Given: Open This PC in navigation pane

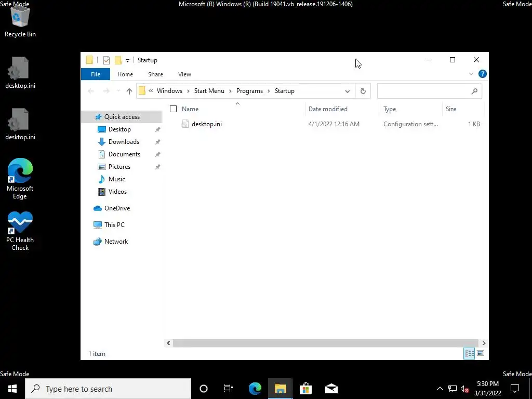Looking at the screenshot, I should click(x=114, y=225).
